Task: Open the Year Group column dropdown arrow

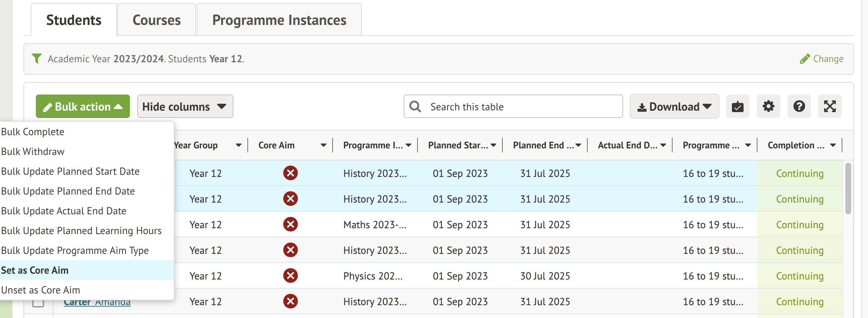Action: point(239,145)
